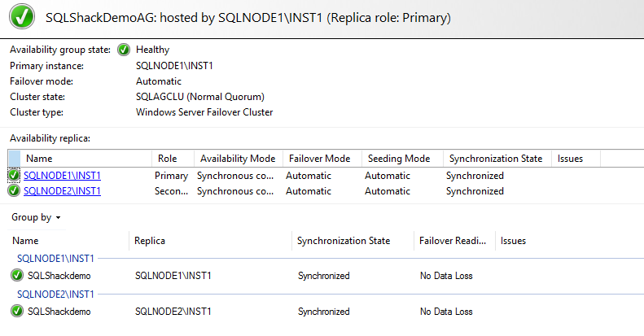Click the Failover Readiness column header
This screenshot has height=336, width=644.
click(x=453, y=241)
